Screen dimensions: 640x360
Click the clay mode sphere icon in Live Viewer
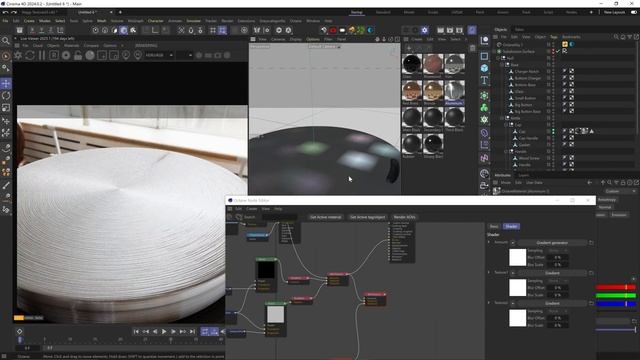pos(90,55)
